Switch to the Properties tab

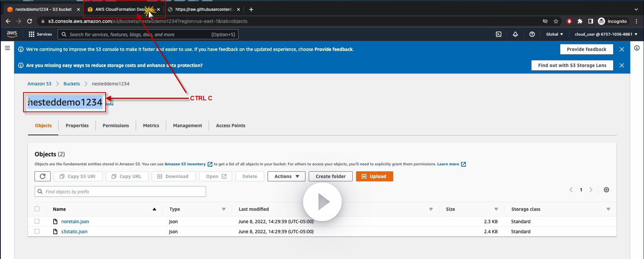coord(77,126)
